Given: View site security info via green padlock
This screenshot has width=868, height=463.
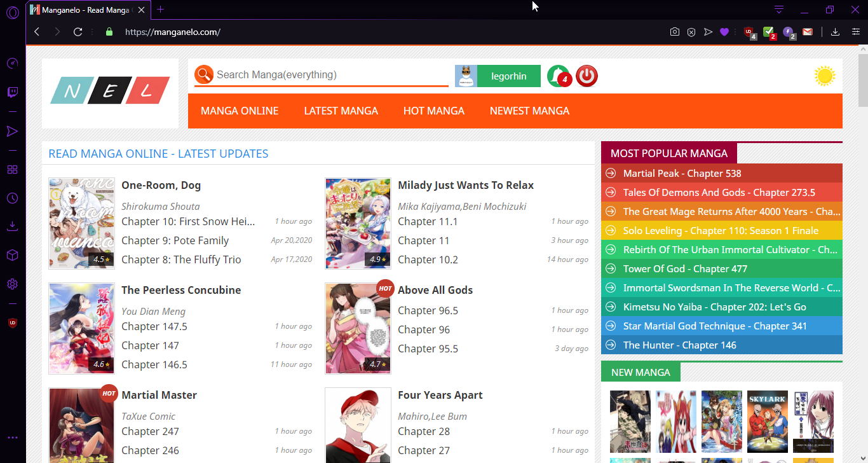Looking at the screenshot, I should tap(109, 32).
